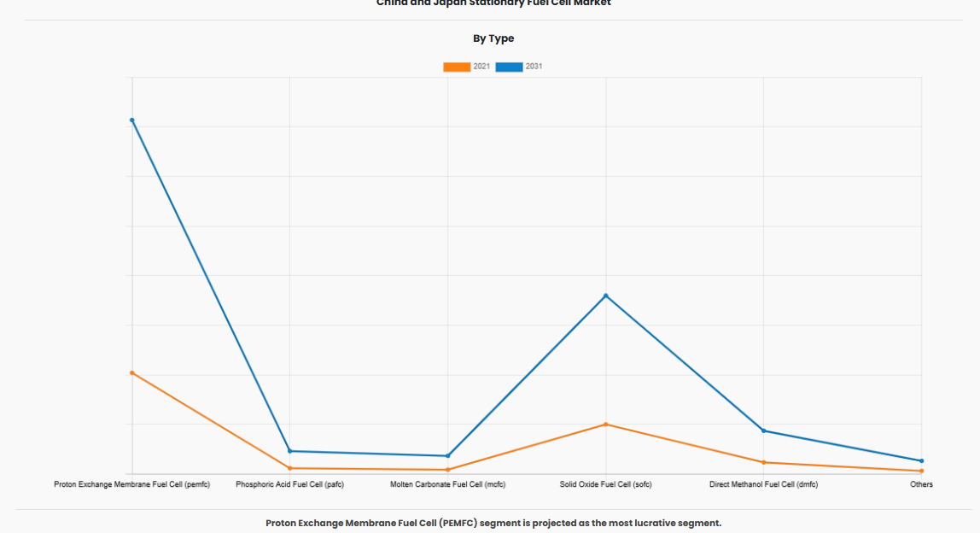Toggle the 2031 series legend label
This screenshot has height=533, width=980.
(534, 67)
